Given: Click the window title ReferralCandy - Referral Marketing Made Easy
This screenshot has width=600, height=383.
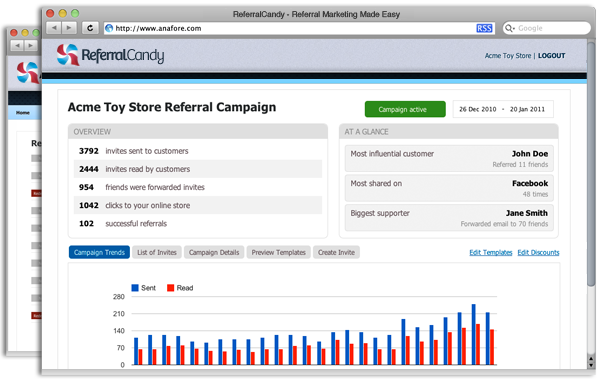Looking at the screenshot, I should (316, 15).
